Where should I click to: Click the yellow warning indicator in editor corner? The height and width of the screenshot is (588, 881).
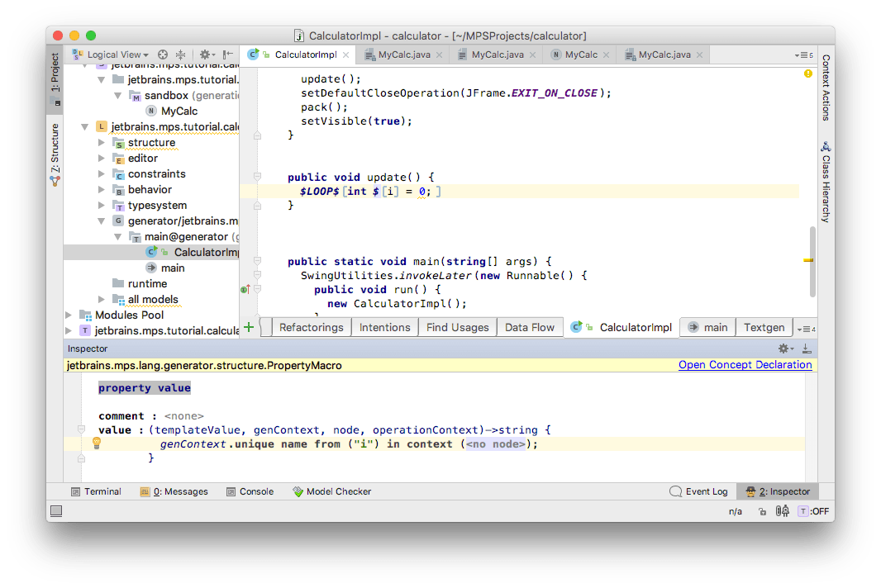[807, 74]
